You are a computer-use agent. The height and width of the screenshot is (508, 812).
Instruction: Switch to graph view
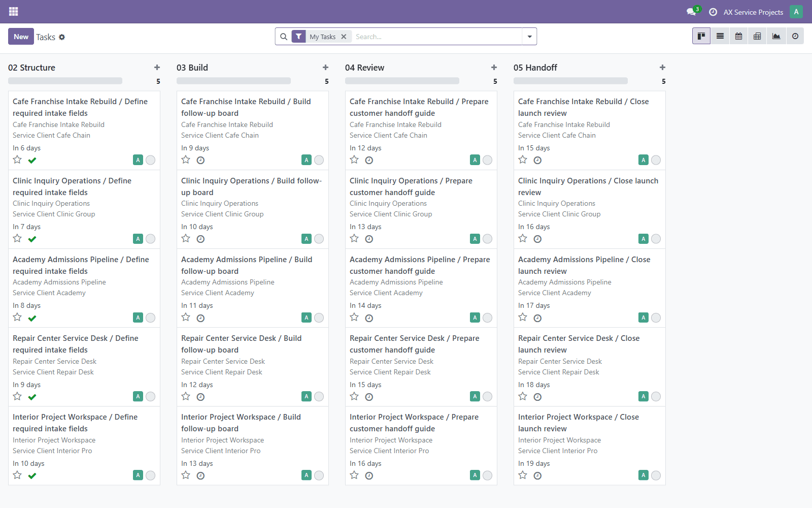pos(776,36)
